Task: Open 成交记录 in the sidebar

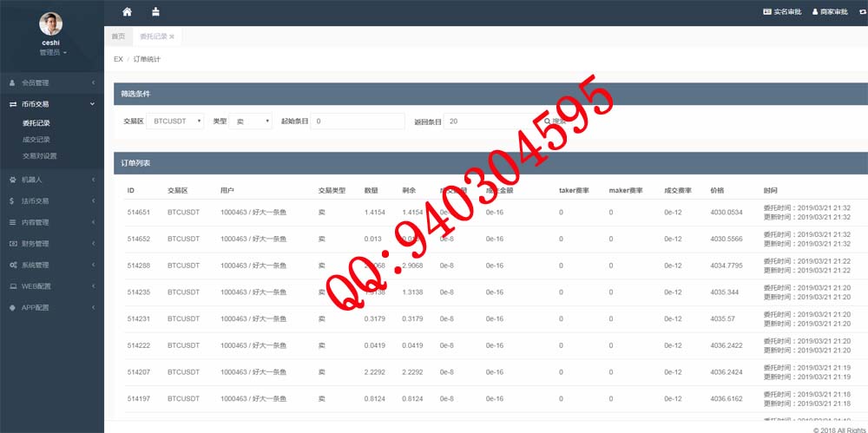Action: click(36, 140)
